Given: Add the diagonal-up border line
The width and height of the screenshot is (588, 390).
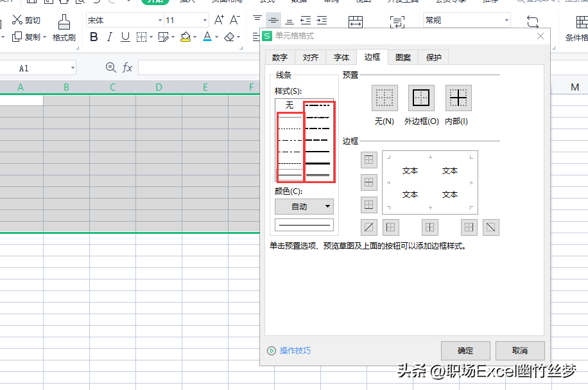Looking at the screenshot, I should coord(369,227).
